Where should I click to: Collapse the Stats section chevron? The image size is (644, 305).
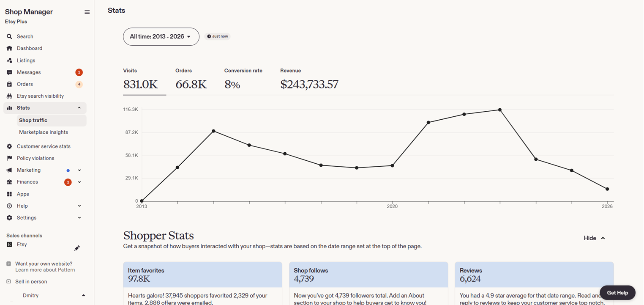[79, 108]
